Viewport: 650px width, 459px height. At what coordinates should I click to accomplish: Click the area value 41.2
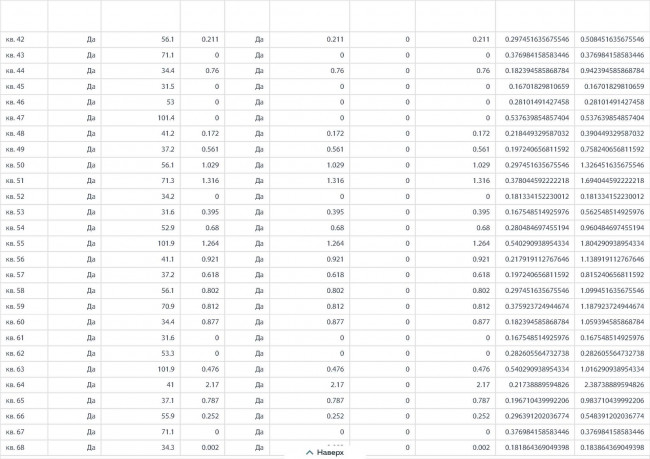point(168,134)
